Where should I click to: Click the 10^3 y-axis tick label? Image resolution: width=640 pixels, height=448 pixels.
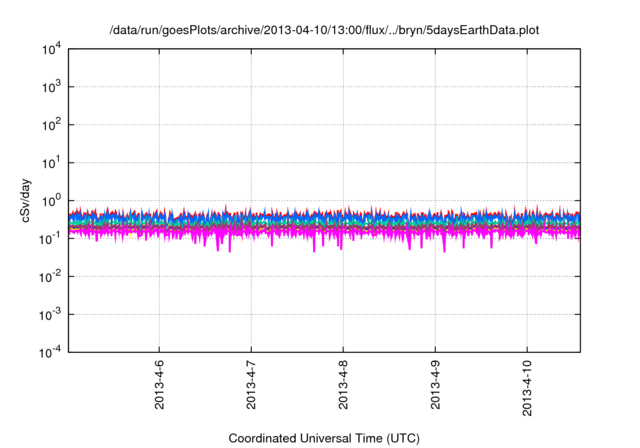51,87
